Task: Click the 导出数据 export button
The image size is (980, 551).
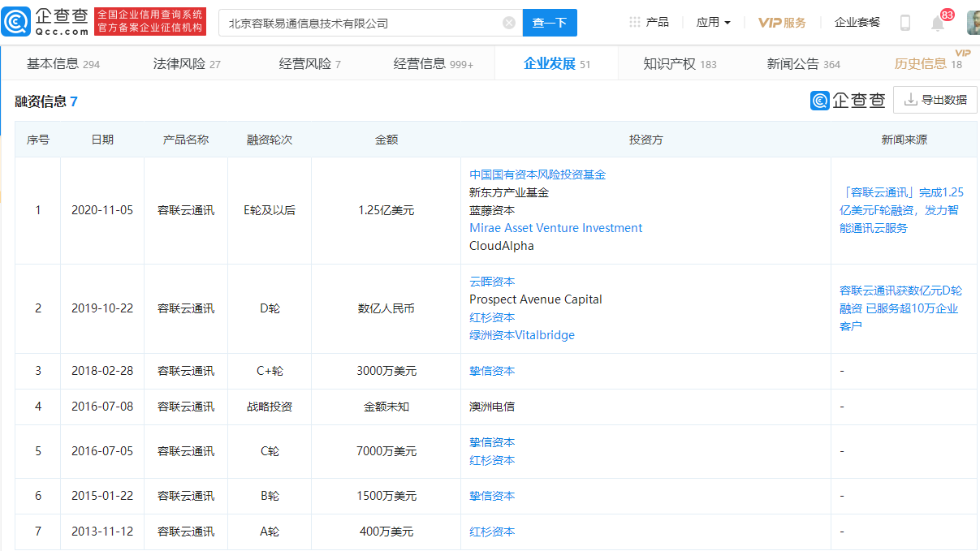Action: 935,100
